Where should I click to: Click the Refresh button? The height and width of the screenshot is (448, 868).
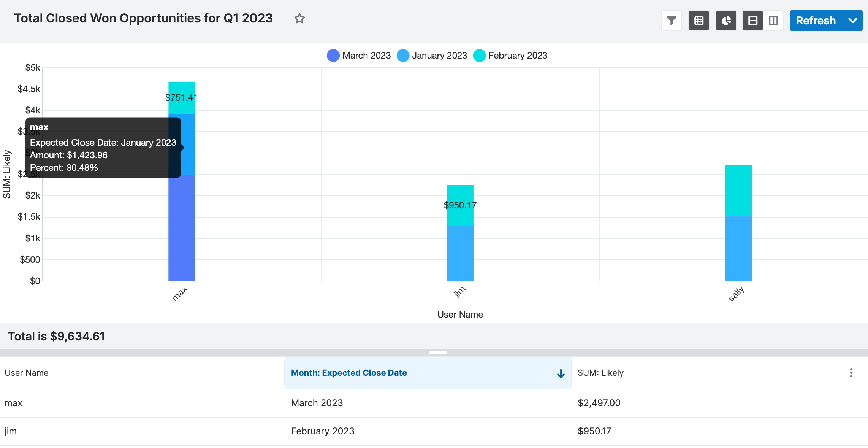(816, 21)
